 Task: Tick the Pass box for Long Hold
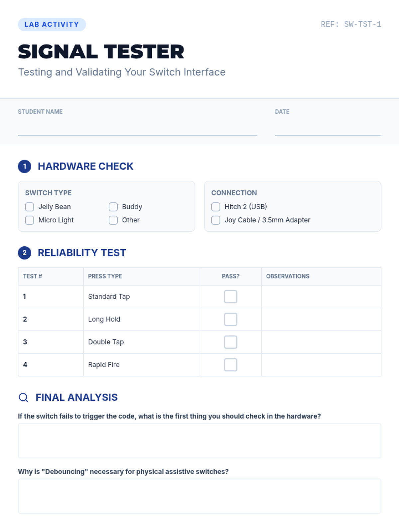tap(230, 319)
